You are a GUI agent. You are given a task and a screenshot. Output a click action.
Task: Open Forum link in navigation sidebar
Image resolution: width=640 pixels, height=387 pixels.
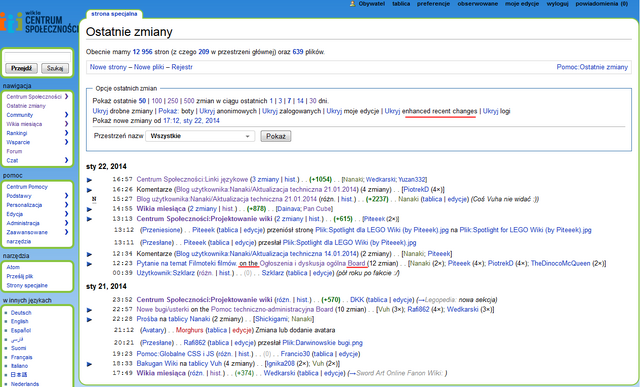pos(14,151)
